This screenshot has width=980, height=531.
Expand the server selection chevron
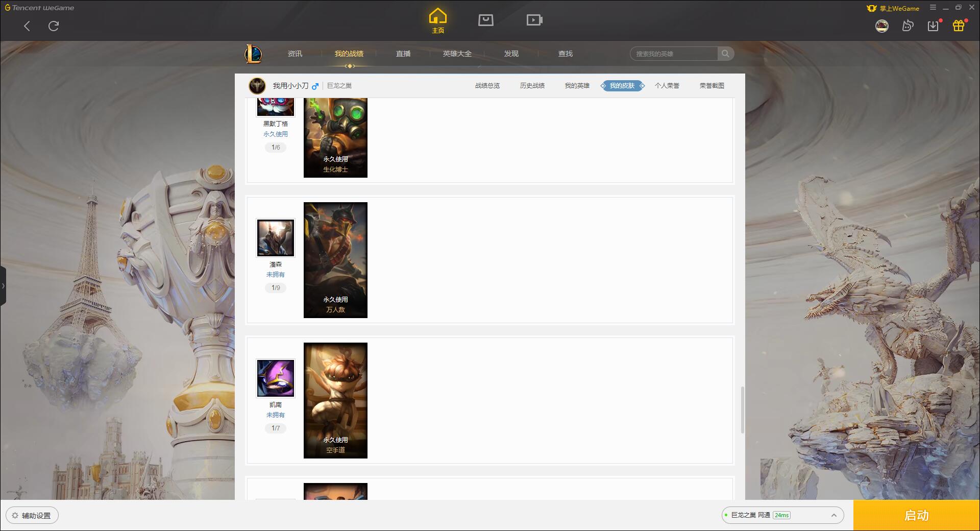point(834,515)
